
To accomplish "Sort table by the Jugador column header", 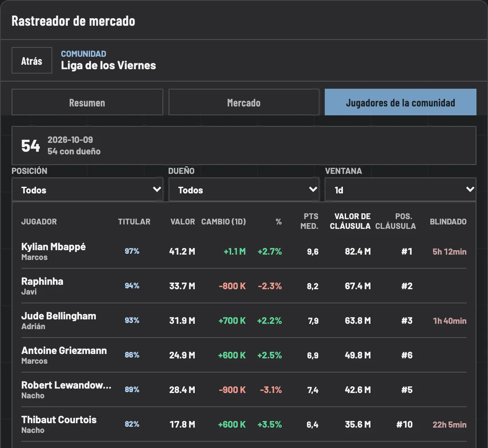I will (x=39, y=221).
